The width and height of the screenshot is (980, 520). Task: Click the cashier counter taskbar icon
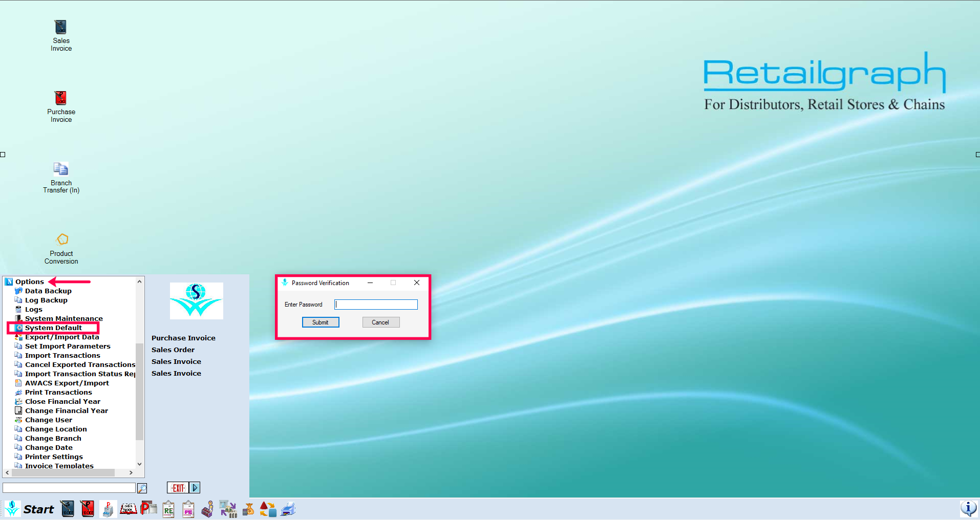pyautogui.click(x=208, y=509)
